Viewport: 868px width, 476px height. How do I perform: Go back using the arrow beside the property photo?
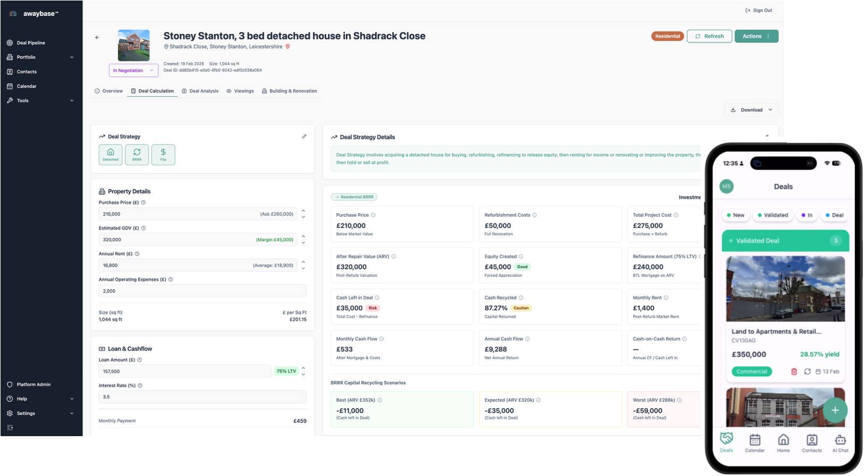tap(97, 37)
